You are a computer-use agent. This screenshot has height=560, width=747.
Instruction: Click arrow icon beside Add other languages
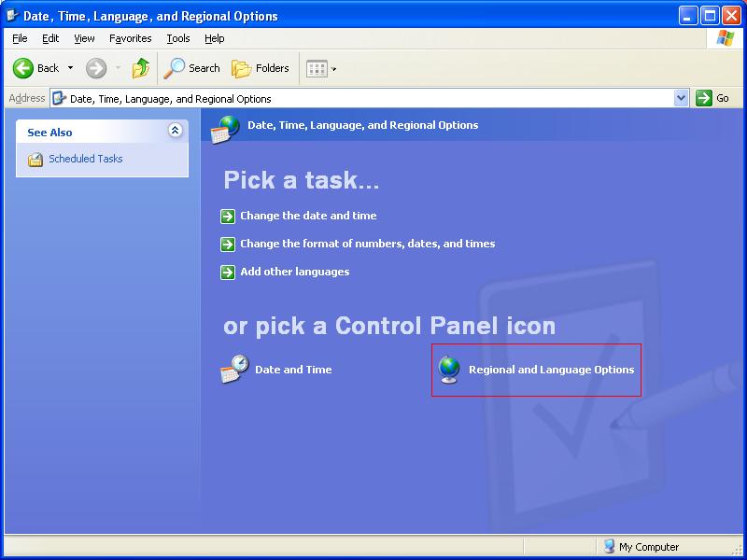point(228,273)
